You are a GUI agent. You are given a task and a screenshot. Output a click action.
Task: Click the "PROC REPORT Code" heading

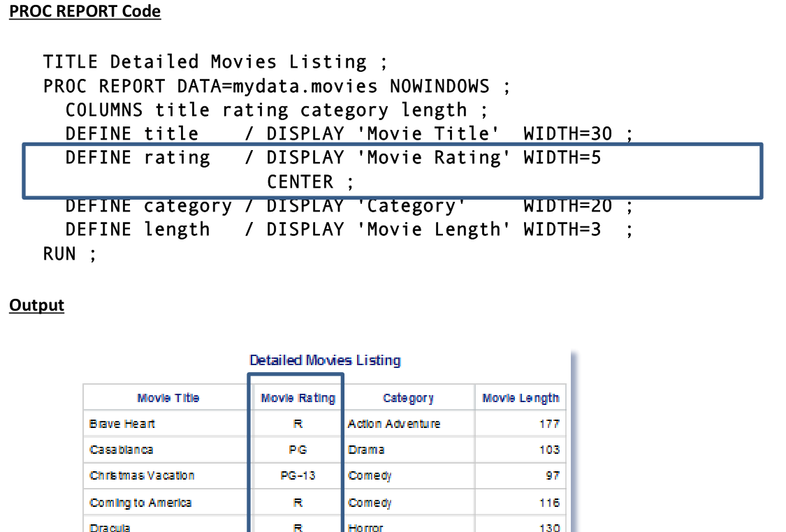point(85,12)
